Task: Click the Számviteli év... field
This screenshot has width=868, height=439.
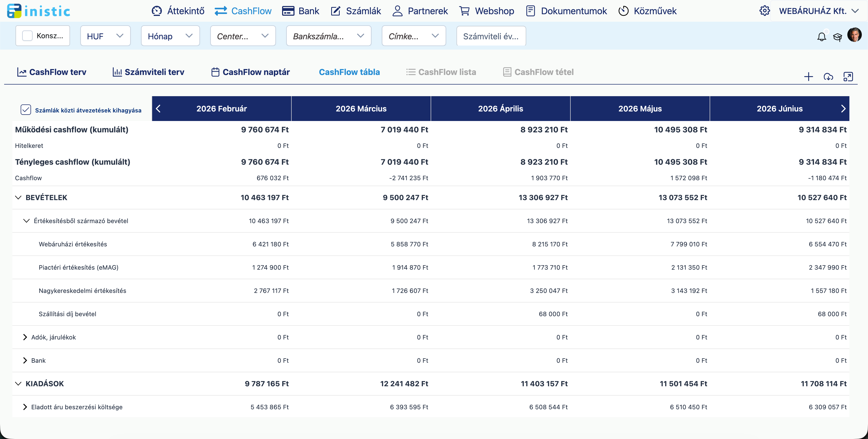Action: pos(491,36)
